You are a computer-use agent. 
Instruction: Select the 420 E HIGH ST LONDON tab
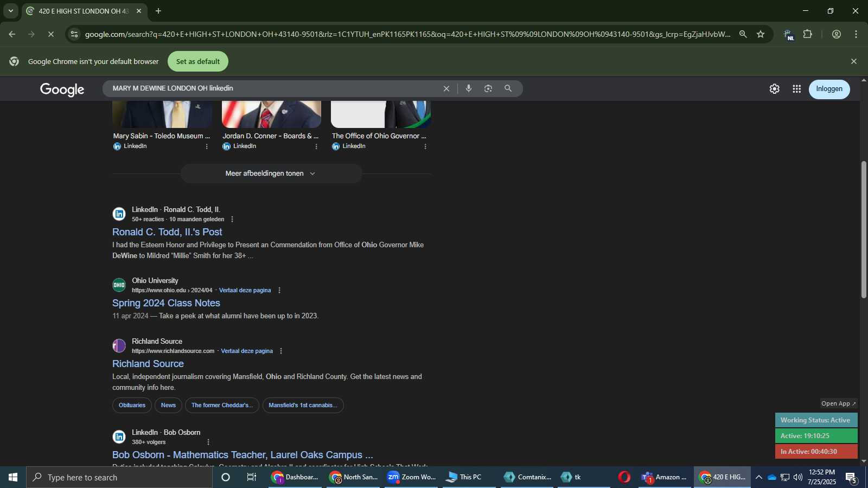83,11
